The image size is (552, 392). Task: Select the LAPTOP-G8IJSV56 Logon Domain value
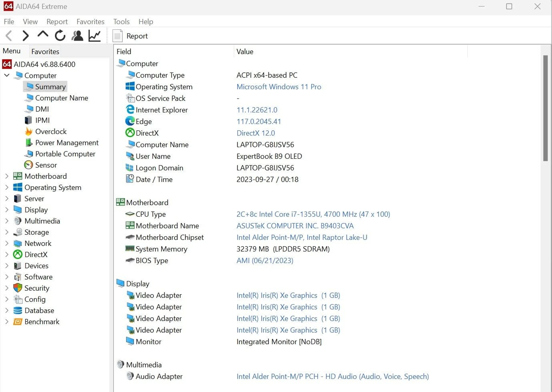(x=265, y=168)
